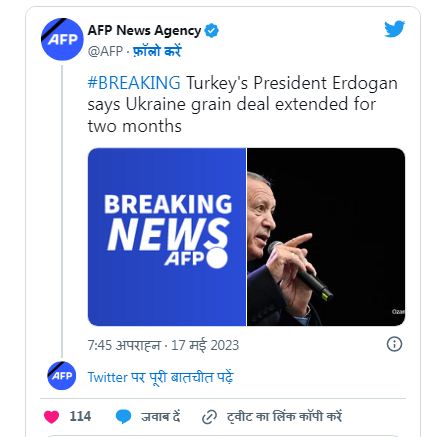Image resolution: width=435 pixels, height=437 pixels.
Task: Like the tweet with the heart icon
Action: tap(51, 417)
